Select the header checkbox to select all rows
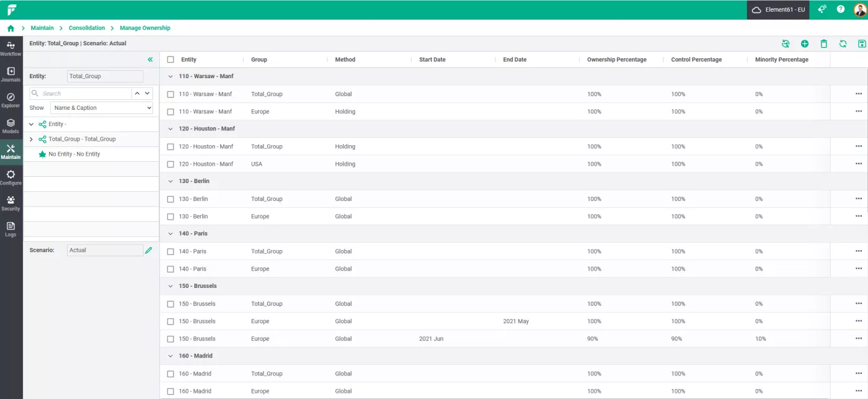This screenshot has height=399, width=868. [170, 59]
